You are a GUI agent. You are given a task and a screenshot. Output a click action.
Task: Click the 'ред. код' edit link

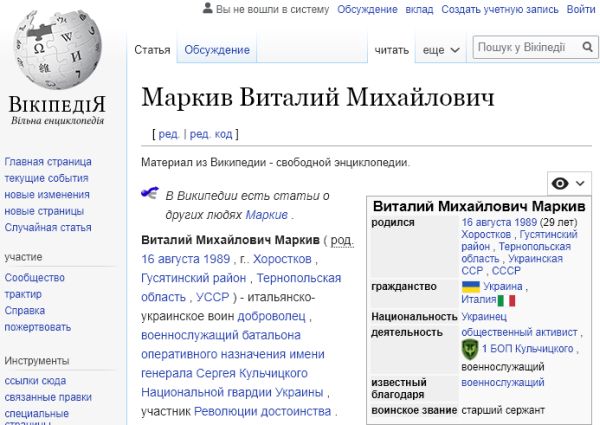(x=211, y=134)
